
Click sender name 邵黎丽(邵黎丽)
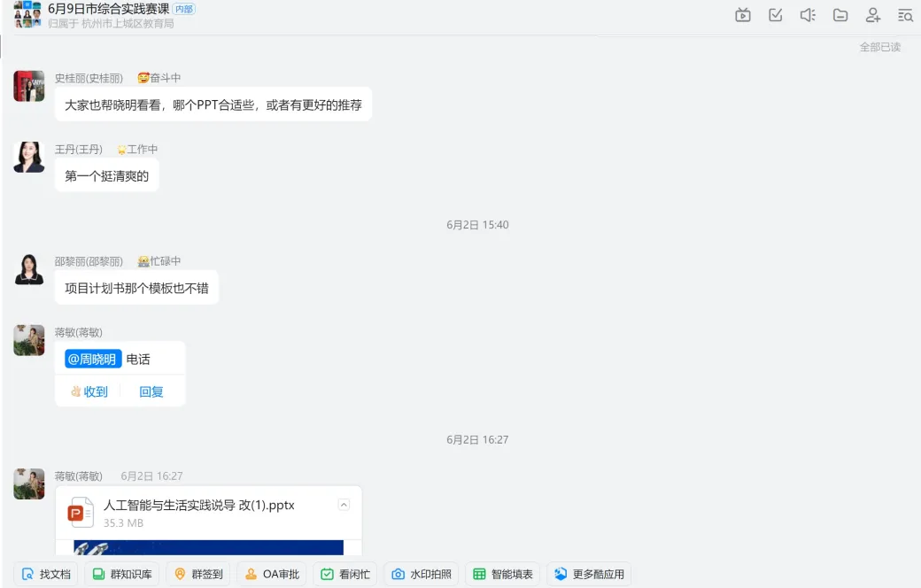pos(89,261)
